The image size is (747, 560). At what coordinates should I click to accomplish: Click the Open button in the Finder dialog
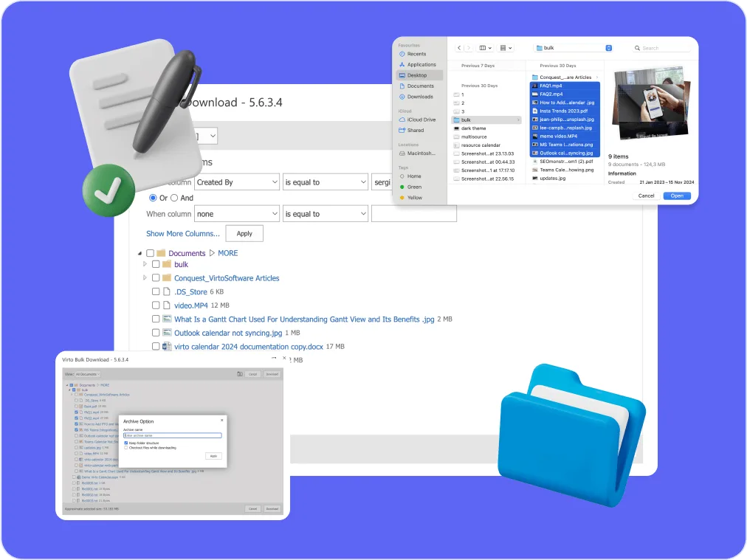pyautogui.click(x=678, y=196)
